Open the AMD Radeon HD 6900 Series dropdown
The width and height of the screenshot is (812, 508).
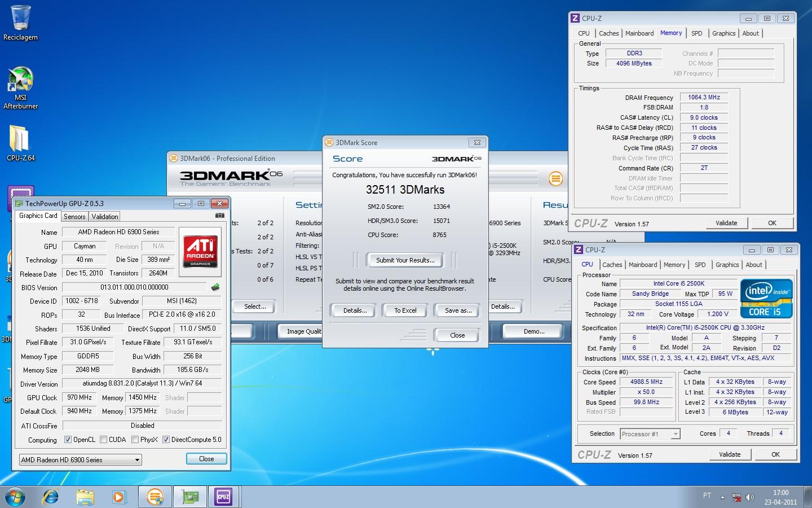coord(81,460)
